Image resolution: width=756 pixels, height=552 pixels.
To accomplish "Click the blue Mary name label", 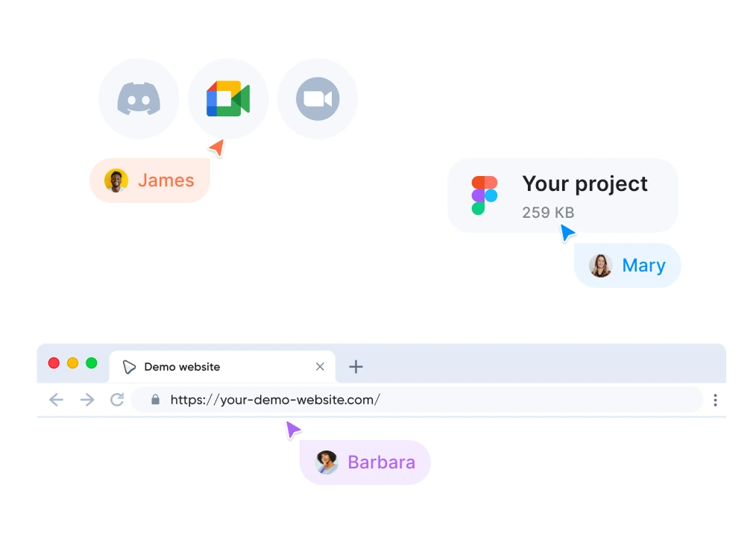I will click(x=643, y=266).
